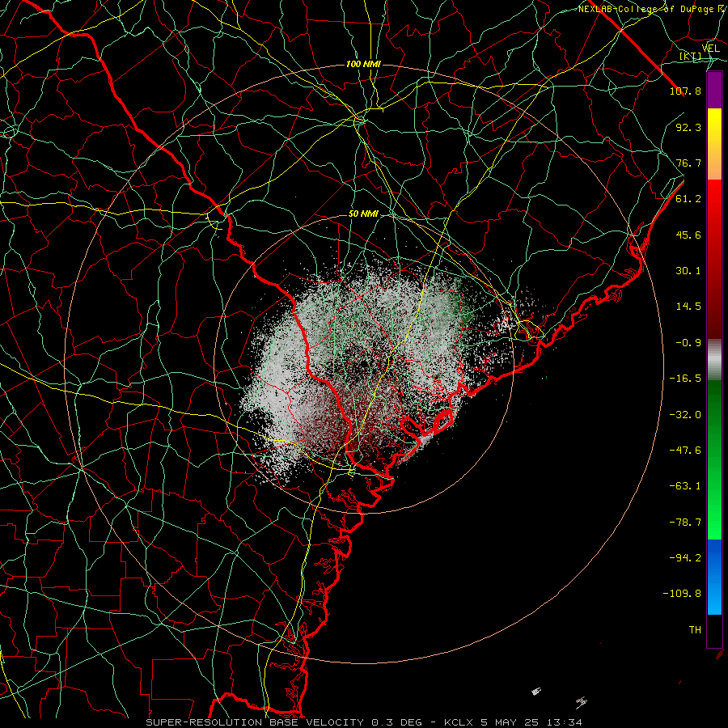This screenshot has width=728, height=728.
Task: Pick the yellow-orange segment of color bar
Action: (x=714, y=144)
